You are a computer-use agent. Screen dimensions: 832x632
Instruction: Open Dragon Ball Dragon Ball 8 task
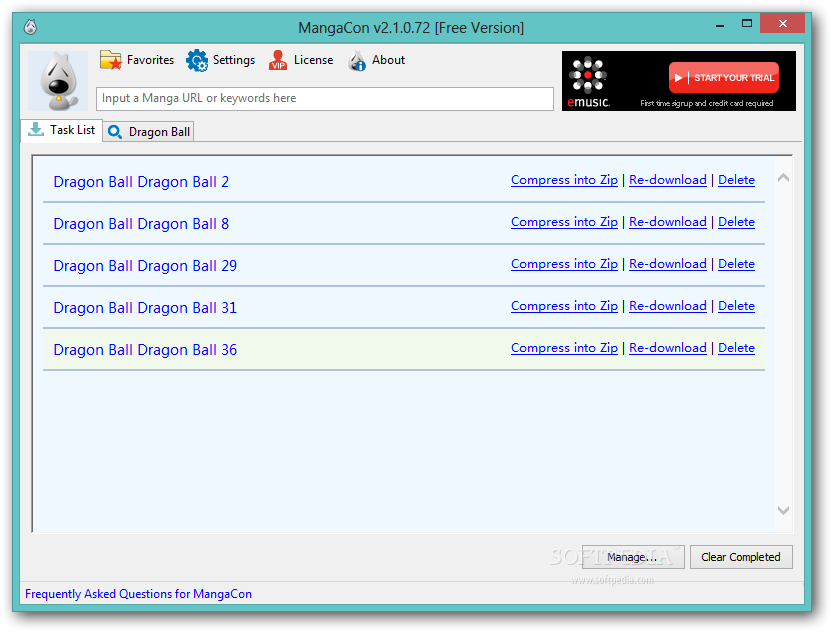coord(141,224)
